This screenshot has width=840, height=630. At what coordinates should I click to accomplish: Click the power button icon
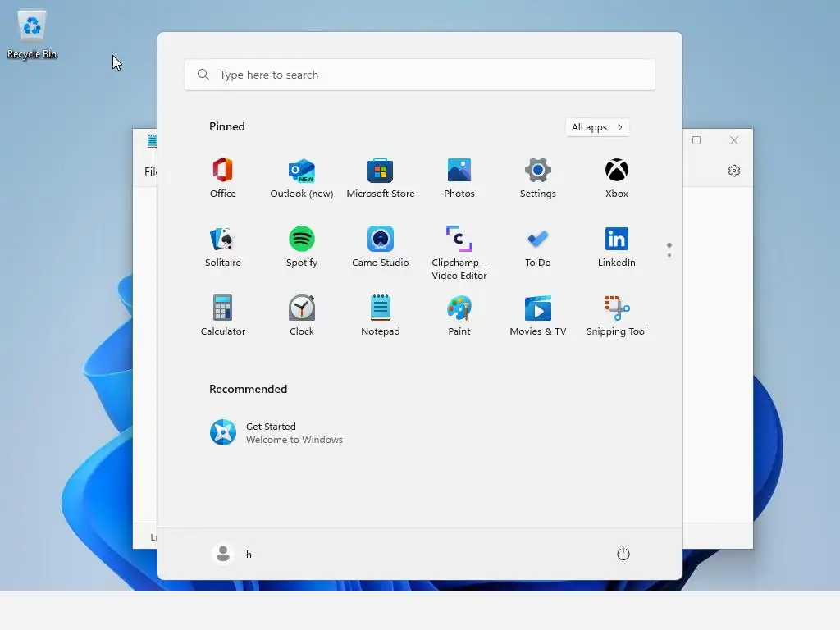[x=623, y=554]
